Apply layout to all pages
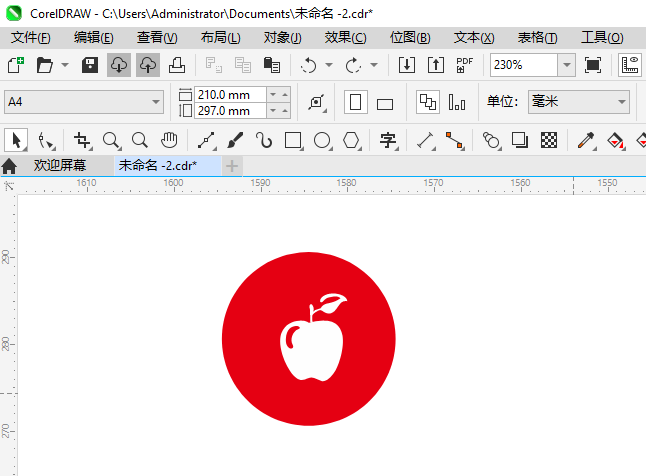This screenshot has width=646, height=476. click(x=428, y=102)
